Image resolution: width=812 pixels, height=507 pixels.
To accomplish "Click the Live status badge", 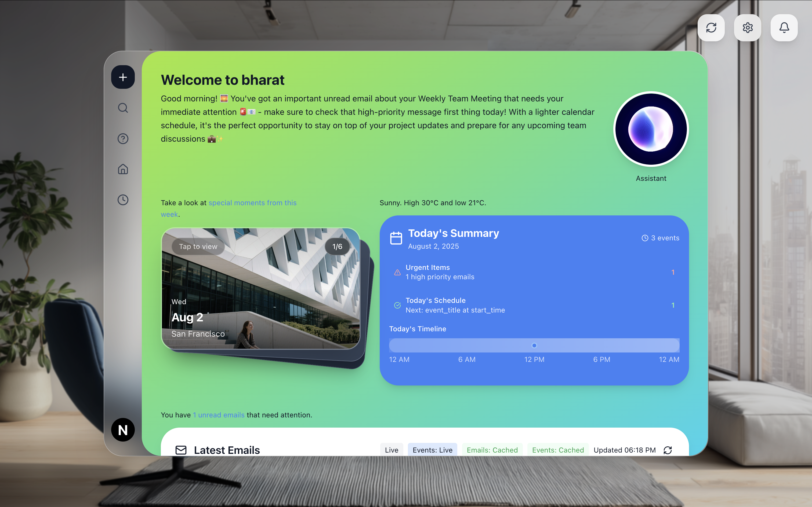I will pos(391,450).
